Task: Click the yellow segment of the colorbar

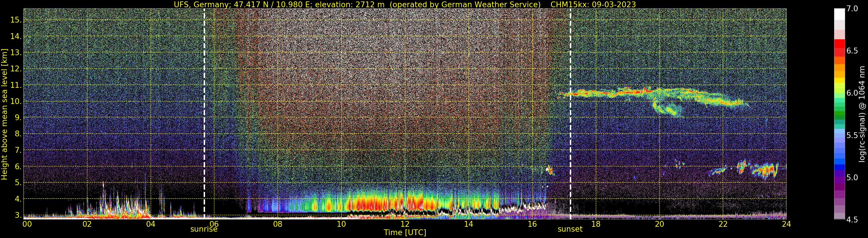Action: pyautogui.click(x=839, y=81)
